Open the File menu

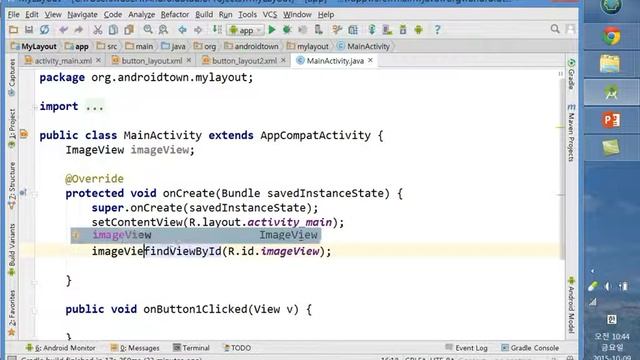13,14
